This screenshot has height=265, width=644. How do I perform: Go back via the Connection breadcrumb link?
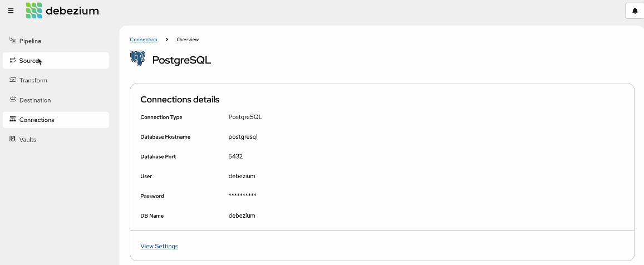[x=144, y=40]
